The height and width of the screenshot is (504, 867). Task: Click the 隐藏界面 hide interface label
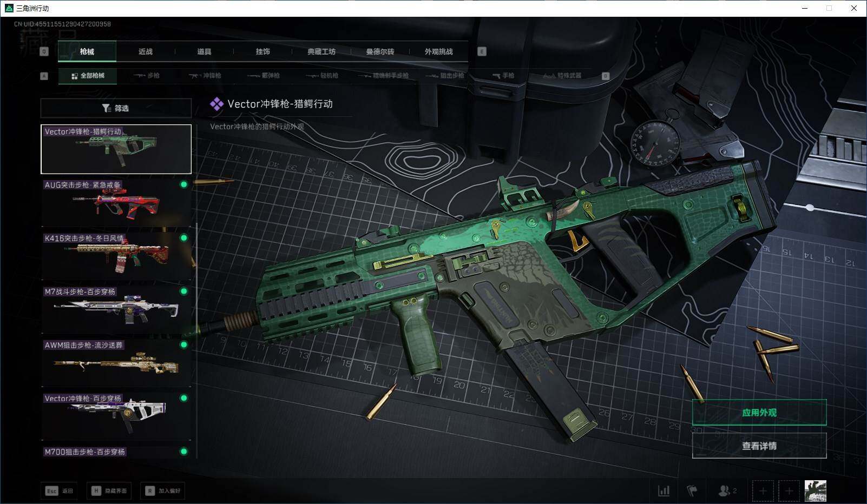[x=116, y=491]
